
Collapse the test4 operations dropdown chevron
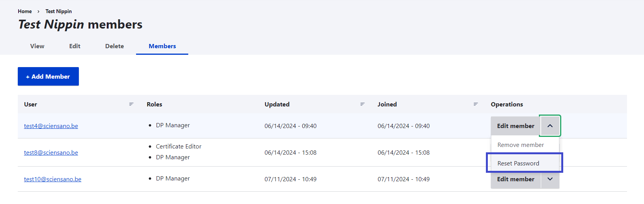(550, 126)
